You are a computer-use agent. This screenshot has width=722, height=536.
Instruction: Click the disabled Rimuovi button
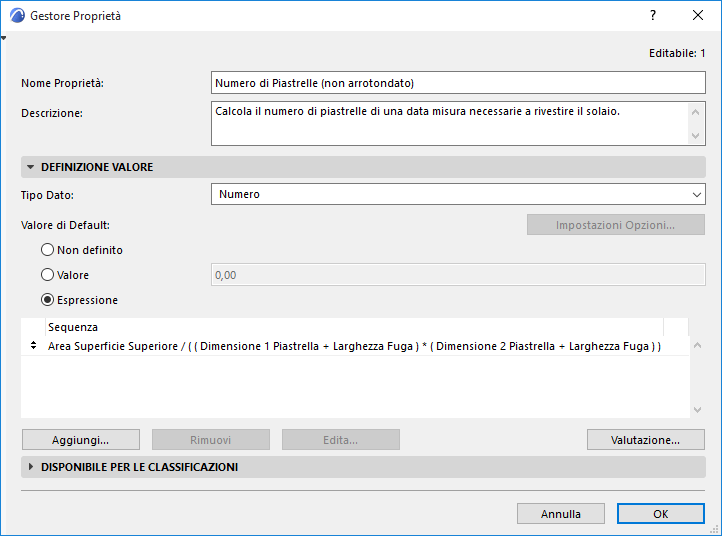pyautogui.click(x=210, y=440)
